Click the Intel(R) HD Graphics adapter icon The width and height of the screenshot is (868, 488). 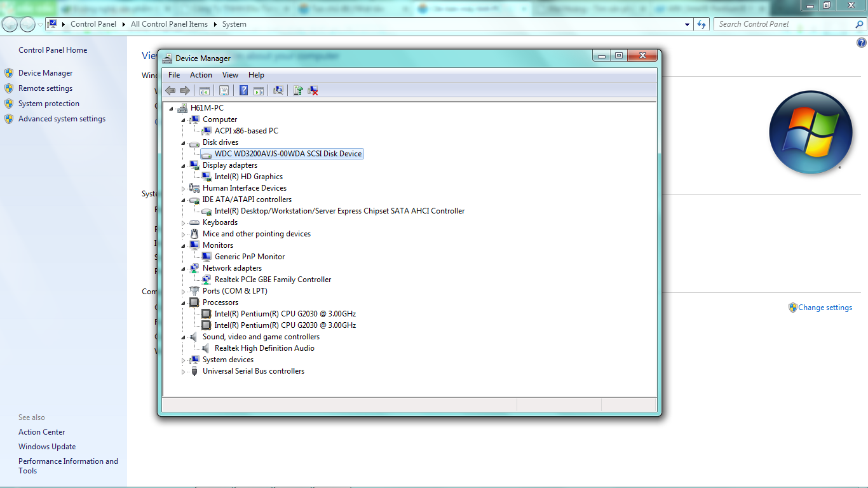click(207, 177)
